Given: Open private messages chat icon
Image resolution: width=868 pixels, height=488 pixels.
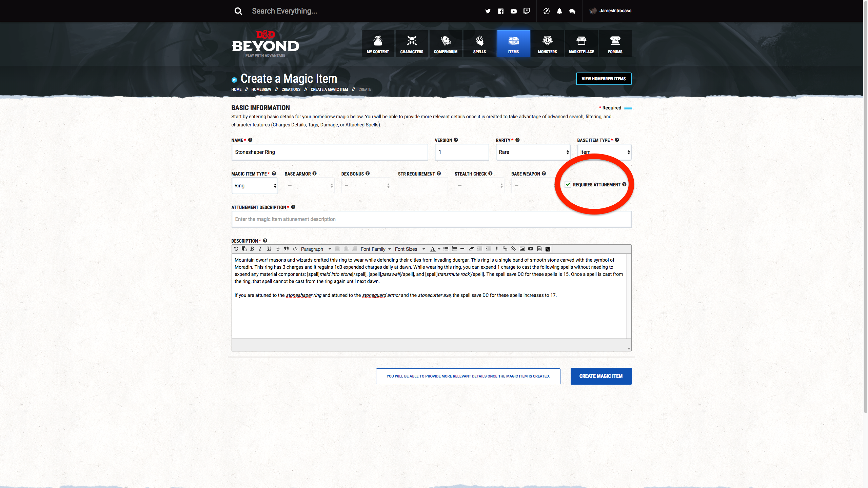Looking at the screenshot, I should pos(572,11).
